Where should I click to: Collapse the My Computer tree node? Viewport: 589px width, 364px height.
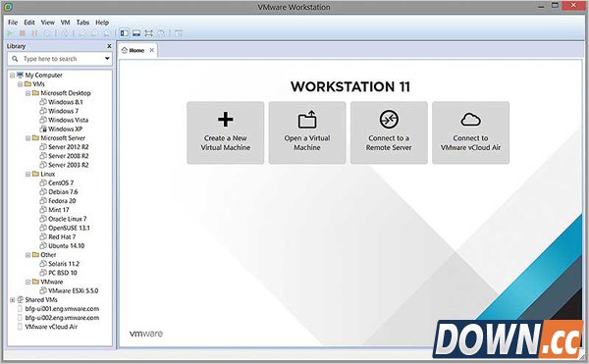13,75
